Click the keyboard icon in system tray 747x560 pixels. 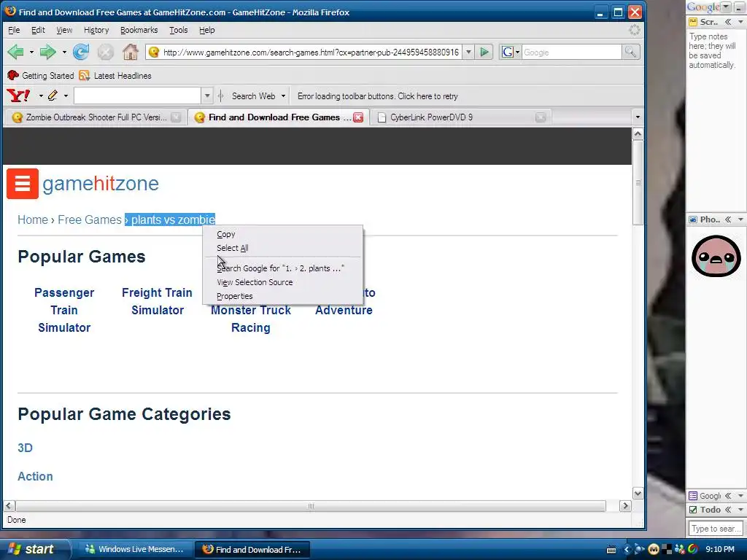click(612, 550)
